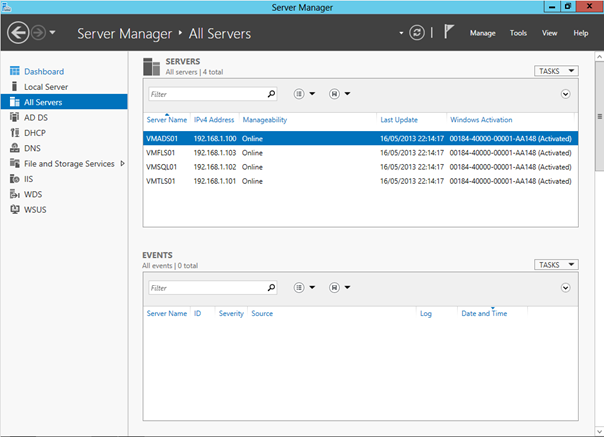Open DNS role page
604x437 pixels.
coord(32,148)
